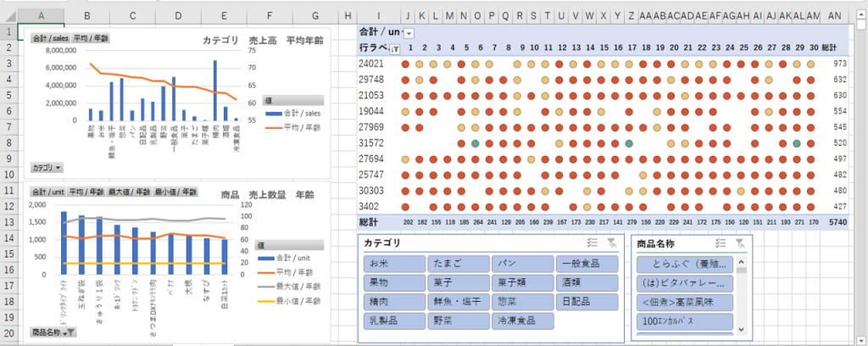Open the 行ラベル sort and filter button

tap(395, 48)
